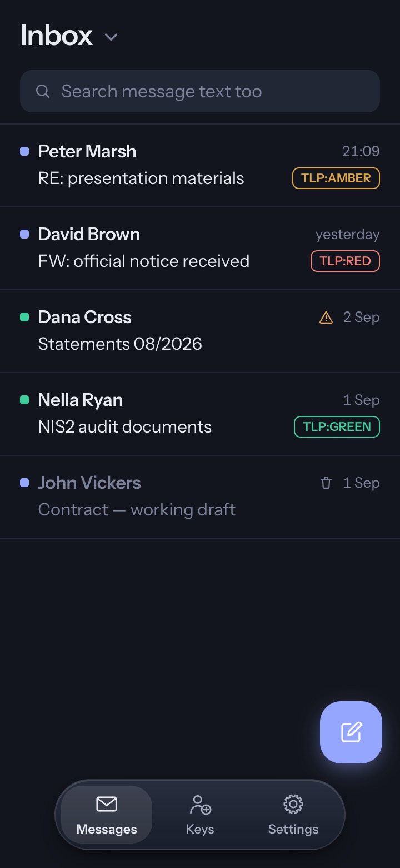Open the RE: presentation materials message

pos(200,166)
